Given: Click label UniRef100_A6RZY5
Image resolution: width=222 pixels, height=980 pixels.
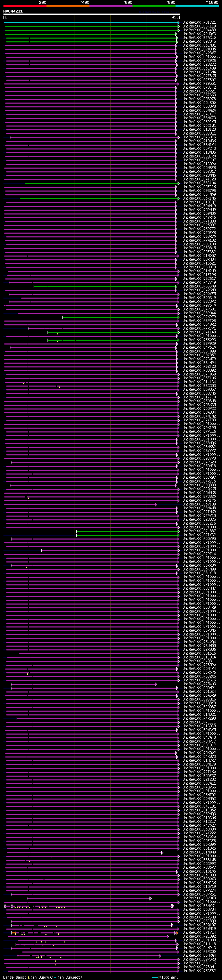Looking at the screenshot, I should click(199, 122).
